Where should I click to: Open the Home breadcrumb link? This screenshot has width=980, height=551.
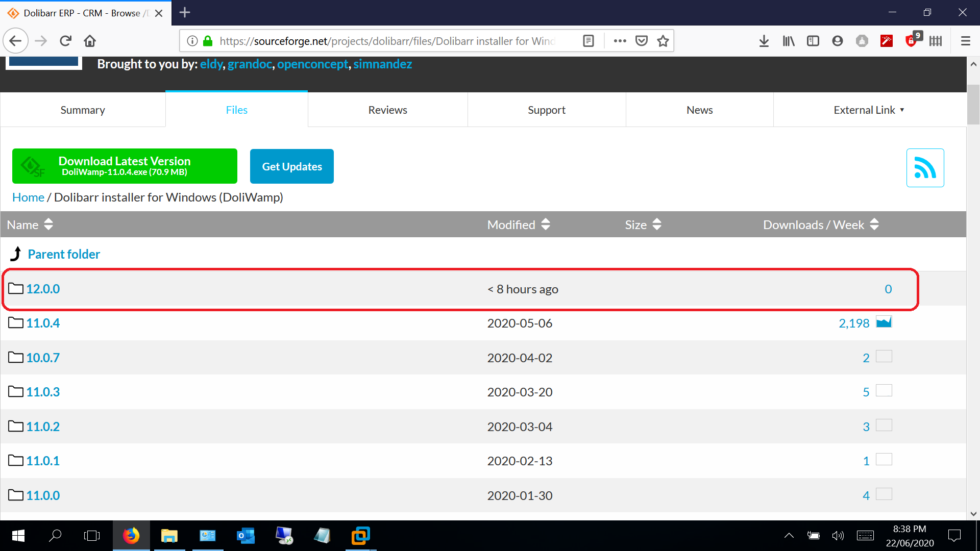(28, 197)
